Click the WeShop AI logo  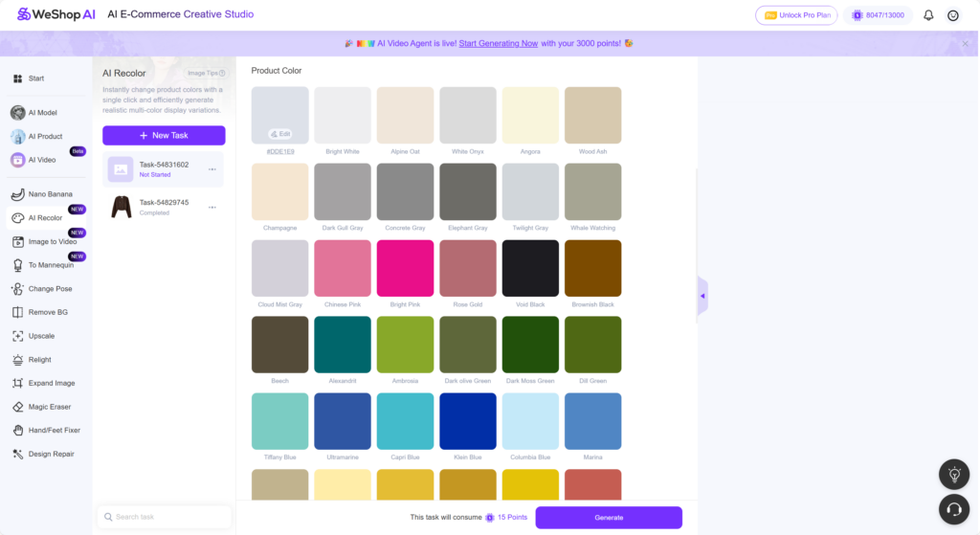(56, 13)
